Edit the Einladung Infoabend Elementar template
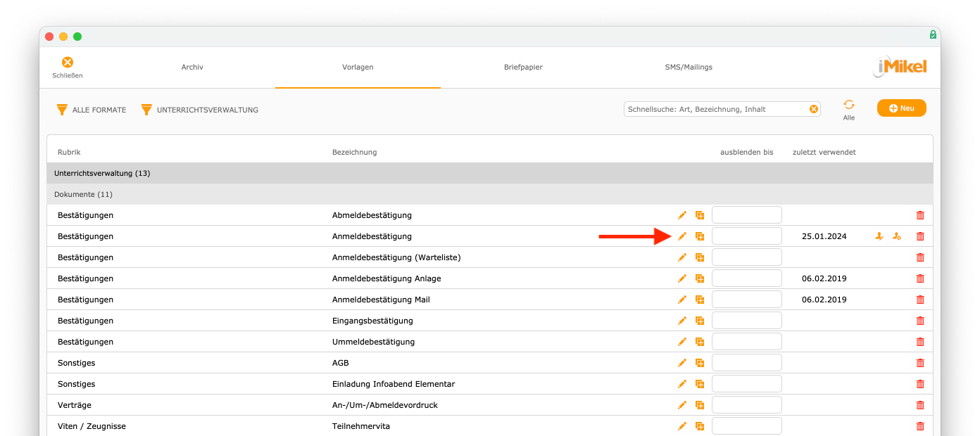 click(x=682, y=384)
